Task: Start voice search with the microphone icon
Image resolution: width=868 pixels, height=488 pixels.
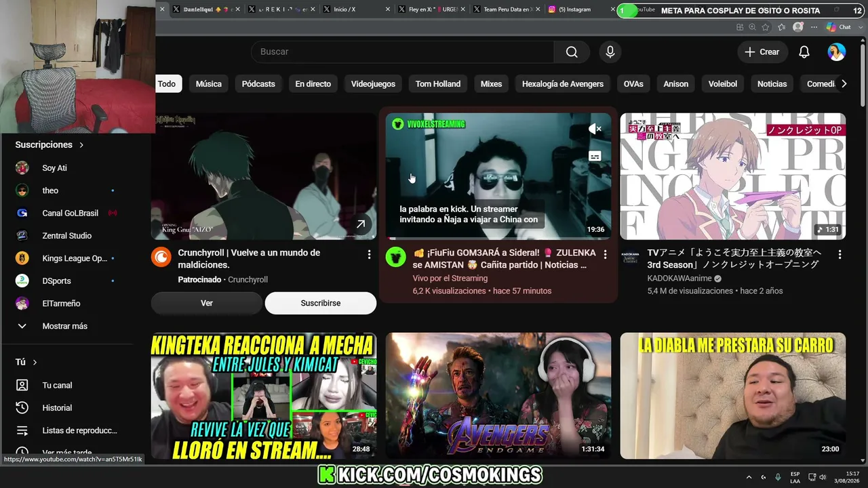Action: tap(610, 52)
